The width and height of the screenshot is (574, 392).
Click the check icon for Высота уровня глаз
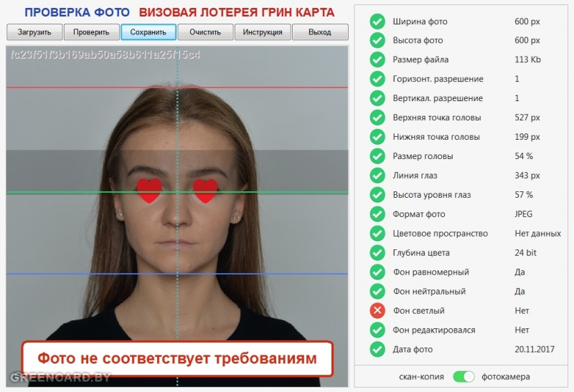[377, 194]
